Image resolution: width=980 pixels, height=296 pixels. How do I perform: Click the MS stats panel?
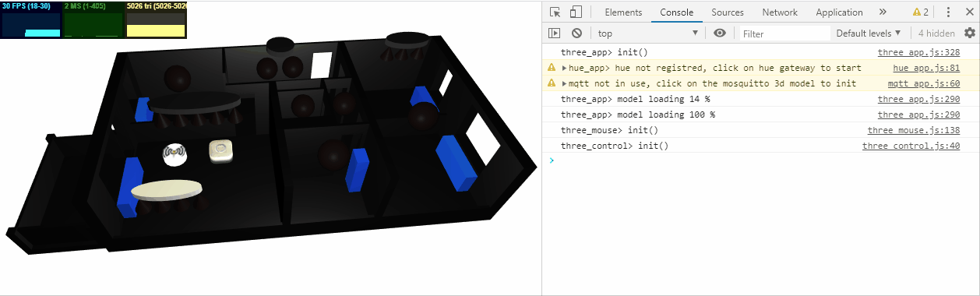coord(93,19)
